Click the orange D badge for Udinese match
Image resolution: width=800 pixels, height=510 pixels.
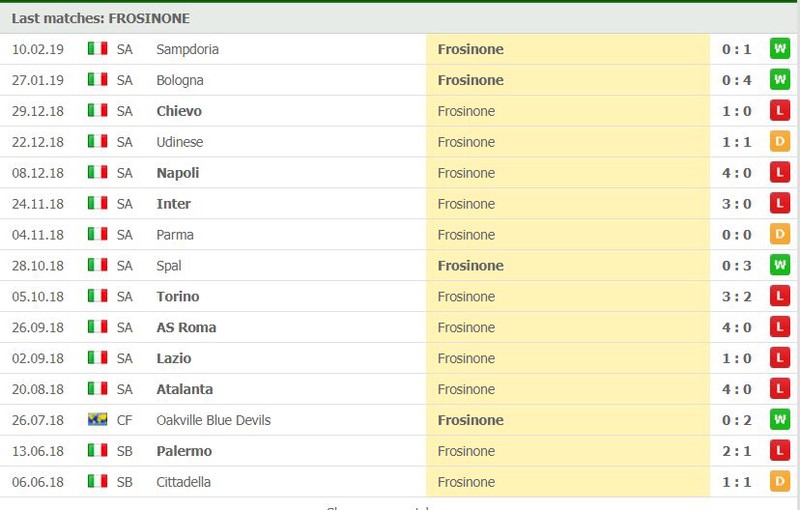(780, 142)
